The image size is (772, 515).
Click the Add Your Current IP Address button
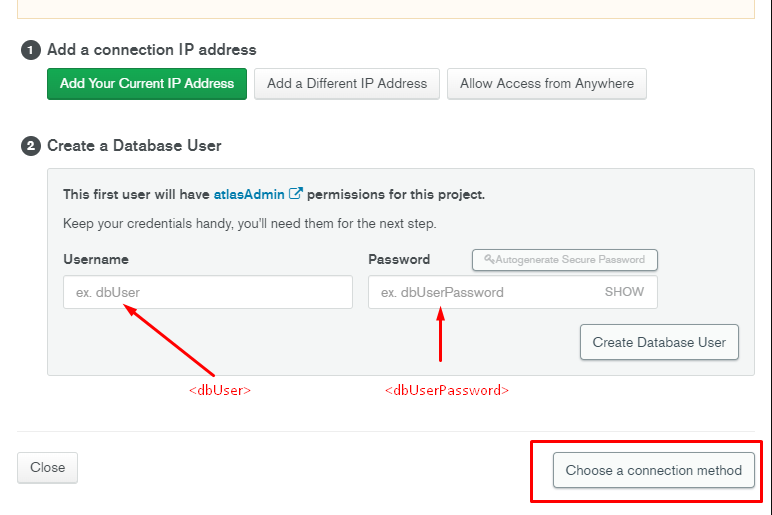[x=147, y=84]
